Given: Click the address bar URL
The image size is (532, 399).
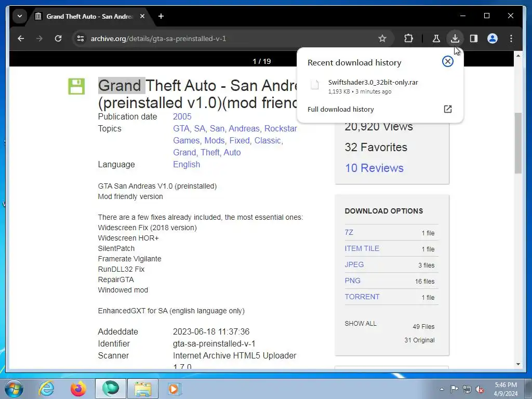Looking at the screenshot, I should pyautogui.click(x=158, y=38).
